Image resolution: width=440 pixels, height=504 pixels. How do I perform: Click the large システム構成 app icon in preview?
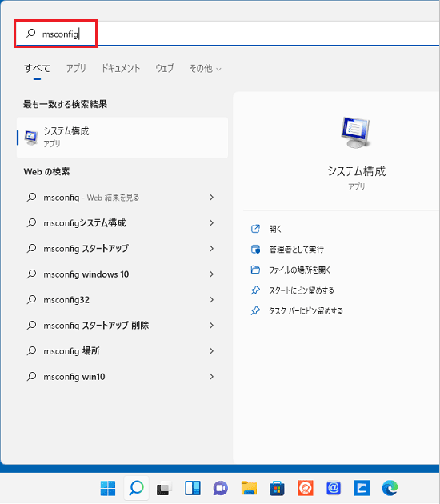pos(356,133)
